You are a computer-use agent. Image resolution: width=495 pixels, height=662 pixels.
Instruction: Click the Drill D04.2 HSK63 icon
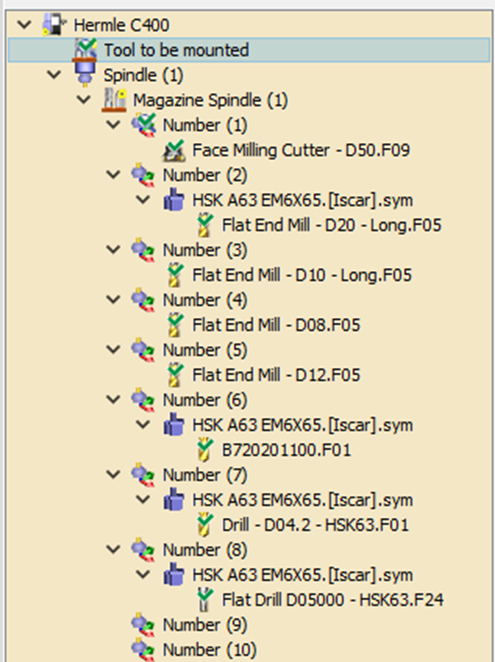click(205, 525)
